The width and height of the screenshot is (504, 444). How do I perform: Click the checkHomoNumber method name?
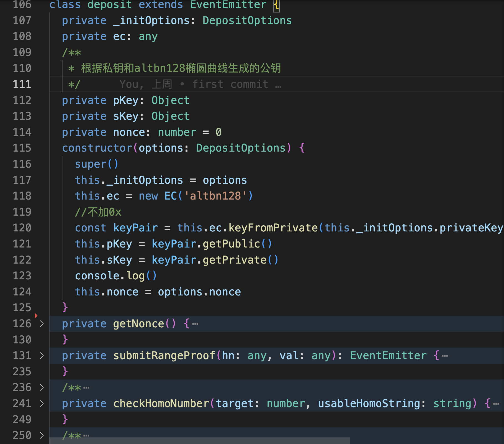tap(161, 404)
